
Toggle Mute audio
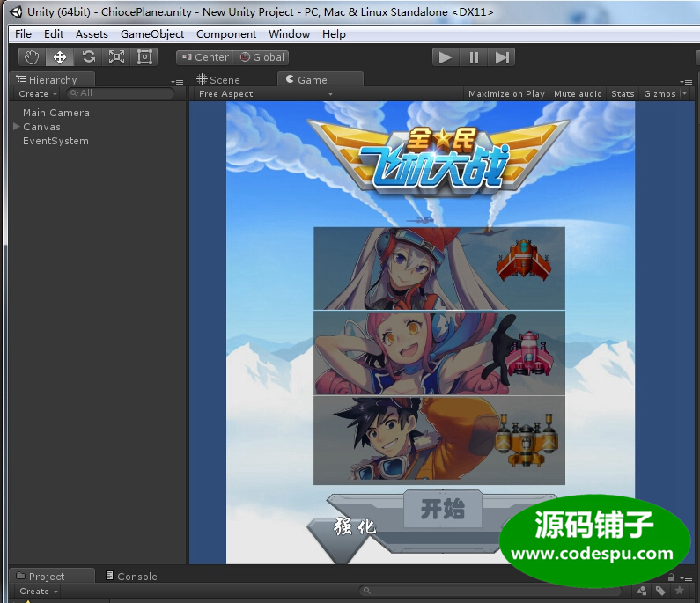pyautogui.click(x=578, y=93)
